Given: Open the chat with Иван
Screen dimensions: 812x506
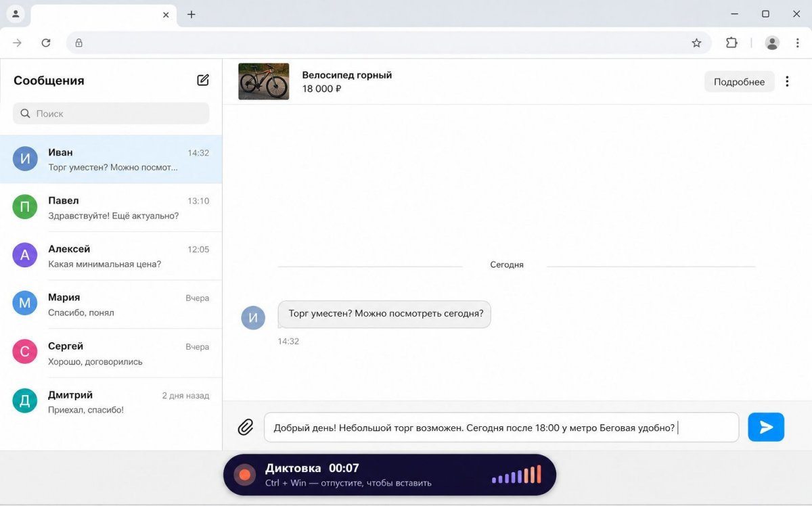Looking at the screenshot, I should point(111,159).
